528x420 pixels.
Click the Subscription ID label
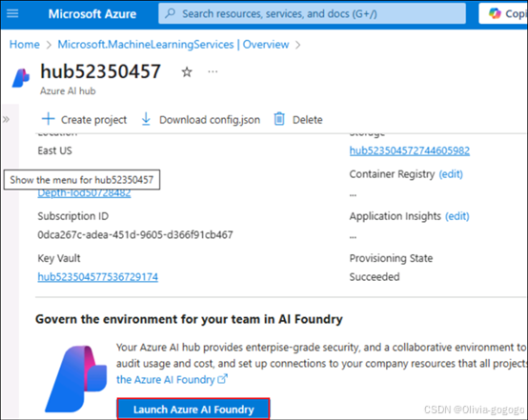click(73, 216)
